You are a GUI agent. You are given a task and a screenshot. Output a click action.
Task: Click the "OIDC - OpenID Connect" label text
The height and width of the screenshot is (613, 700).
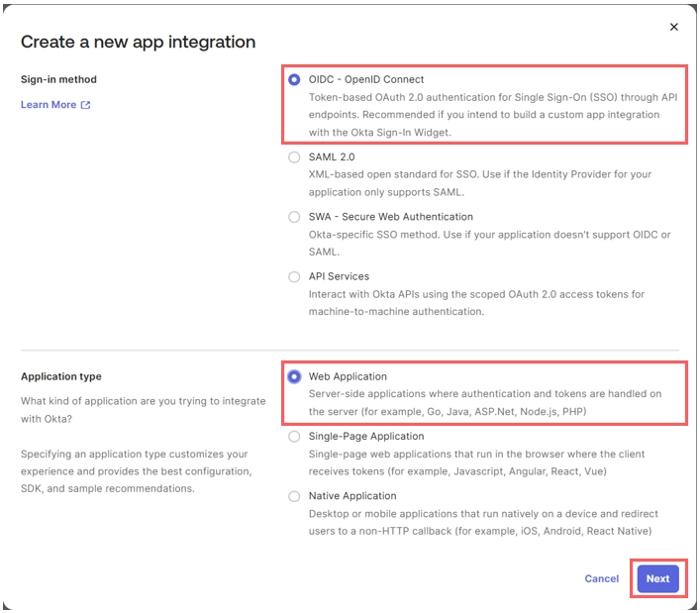pyautogui.click(x=366, y=79)
